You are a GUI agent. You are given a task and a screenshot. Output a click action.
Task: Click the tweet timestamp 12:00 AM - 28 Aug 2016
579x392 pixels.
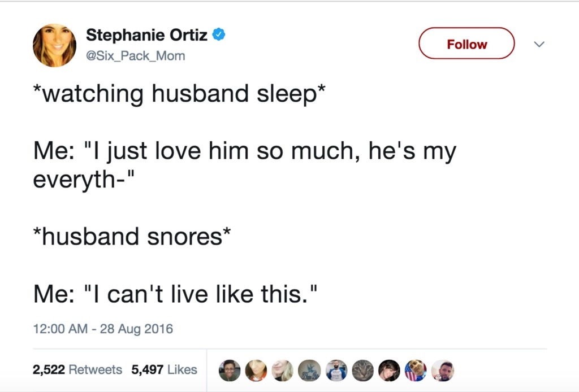103,328
